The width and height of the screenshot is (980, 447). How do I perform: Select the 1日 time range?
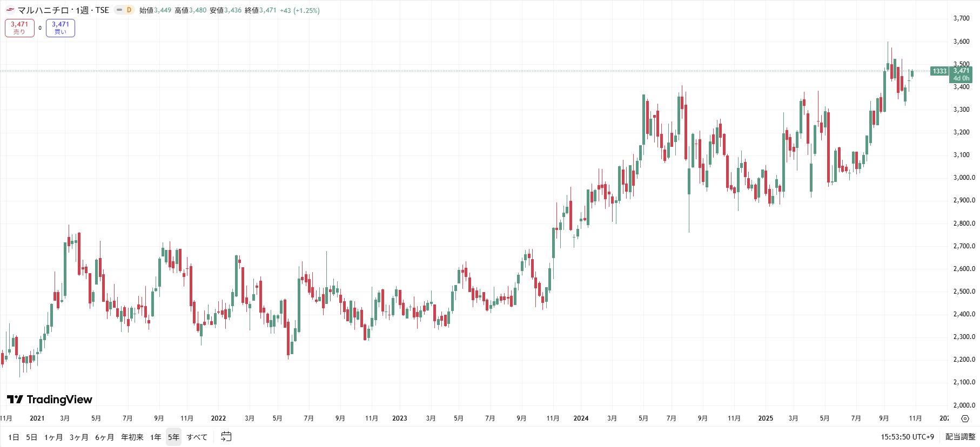[x=14, y=437]
